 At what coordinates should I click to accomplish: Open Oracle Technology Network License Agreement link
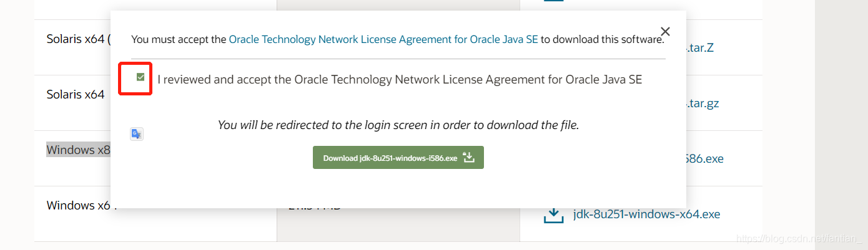pos(383,39)
